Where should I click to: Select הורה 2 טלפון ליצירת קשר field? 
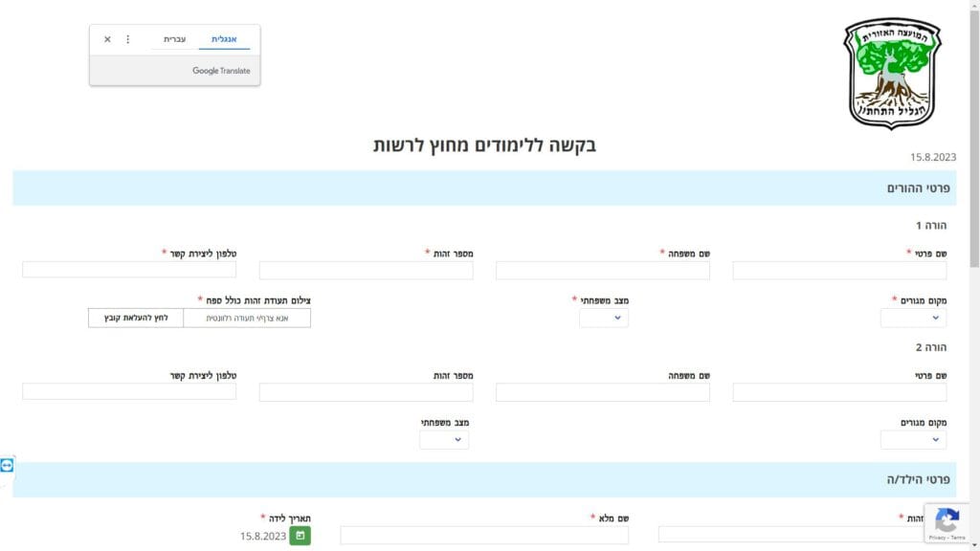(129, 391)
